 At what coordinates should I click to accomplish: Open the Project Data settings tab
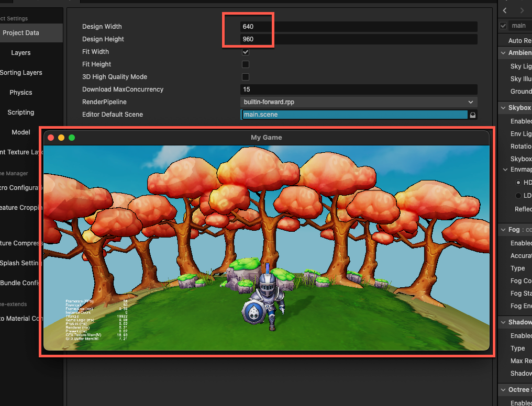pyautogui.click(x=21, y=33)
